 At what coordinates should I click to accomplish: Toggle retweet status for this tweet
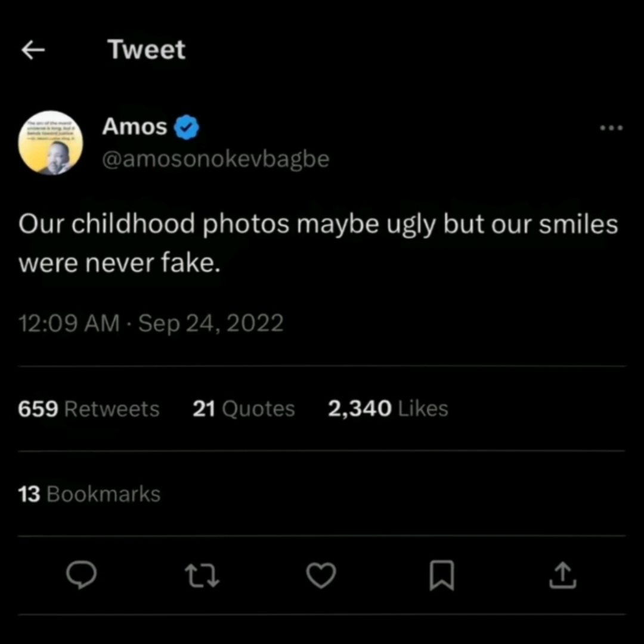(x=202, y=575)
